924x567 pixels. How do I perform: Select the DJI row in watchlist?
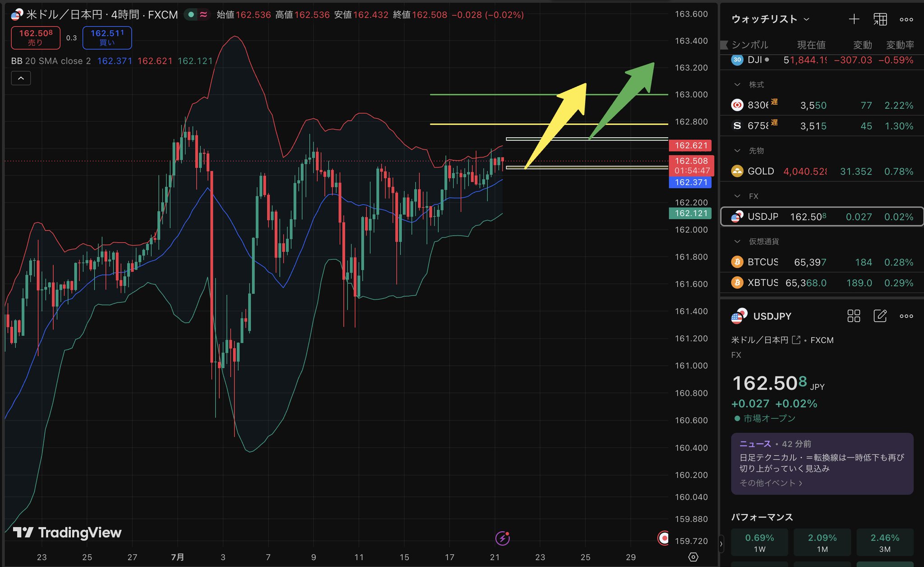point(822,60)
